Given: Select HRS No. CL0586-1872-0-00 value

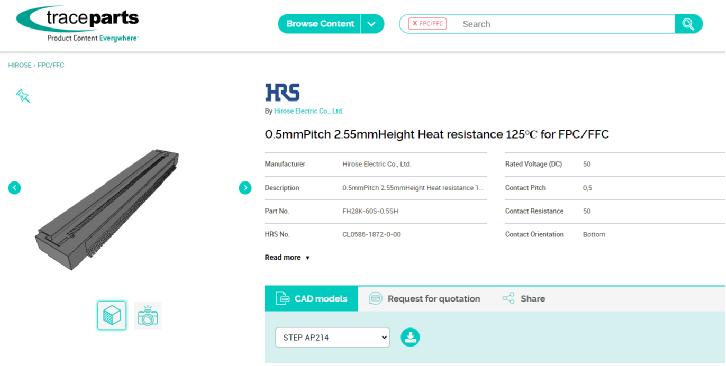Looking at the screenshot, I should click(x=371, y=234).
